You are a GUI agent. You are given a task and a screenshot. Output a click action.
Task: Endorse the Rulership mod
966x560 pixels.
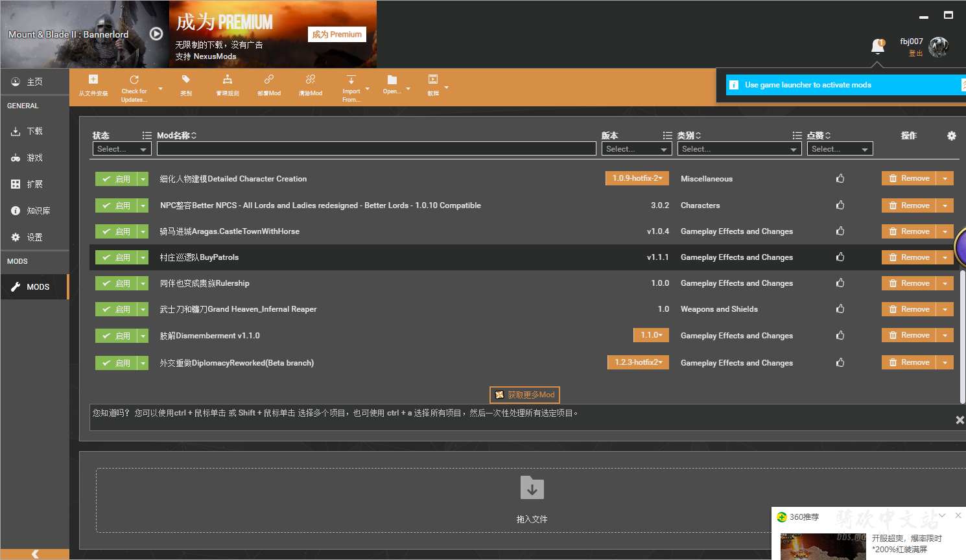pos(840,283)
